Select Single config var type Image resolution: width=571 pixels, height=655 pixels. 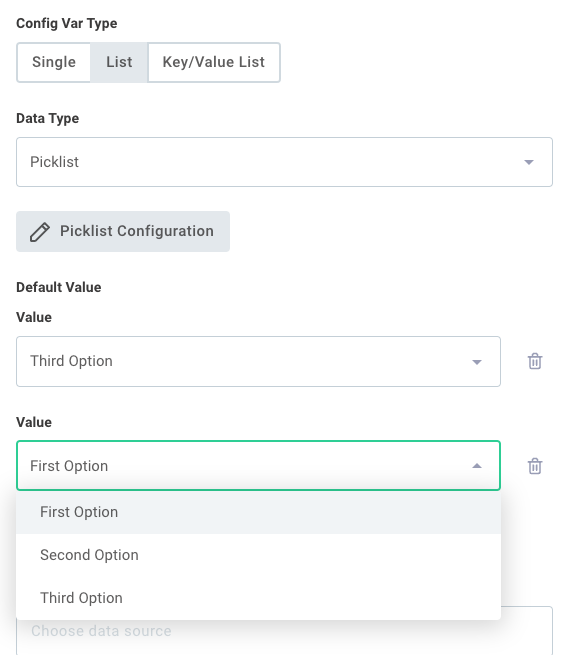point(54,62)
